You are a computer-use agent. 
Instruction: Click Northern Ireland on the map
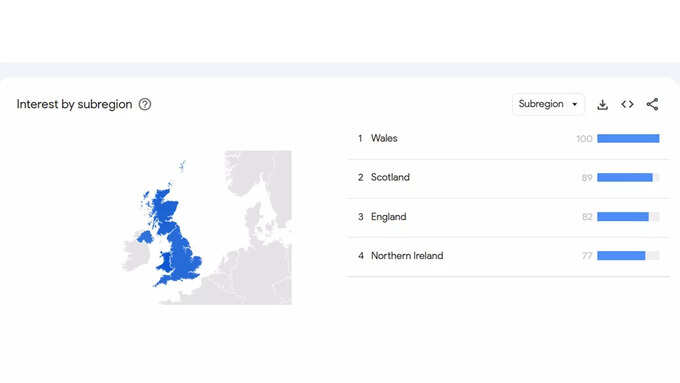pyautogui.click(x=145, y=237)
